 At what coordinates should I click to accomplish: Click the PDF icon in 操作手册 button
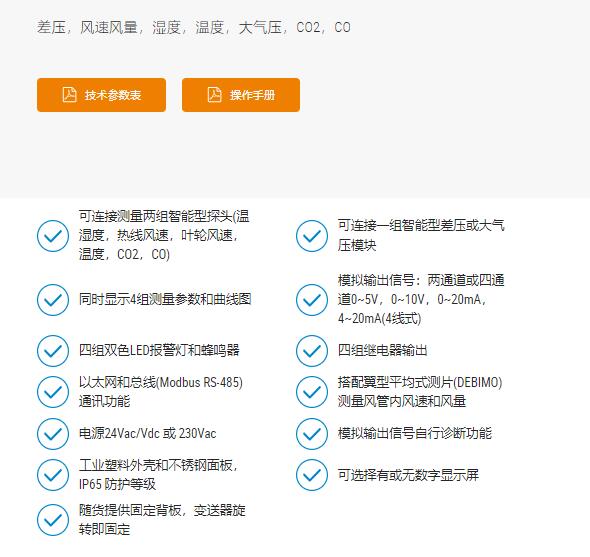(214, 94)
